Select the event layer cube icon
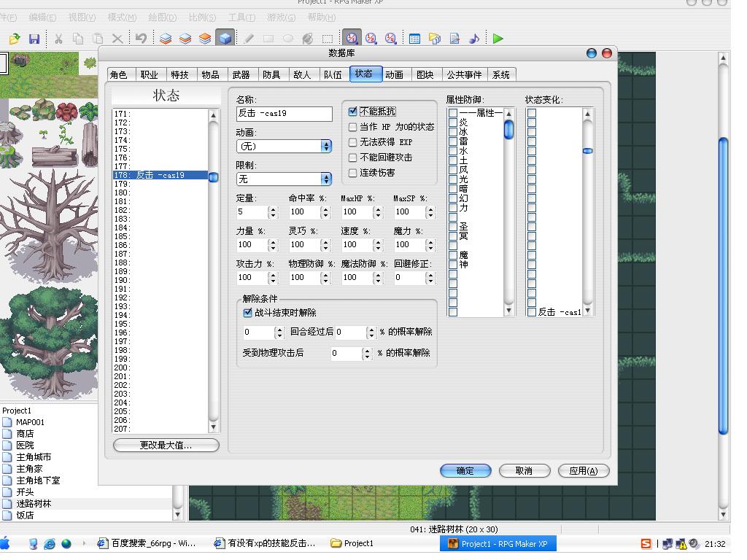 (225, 38)
